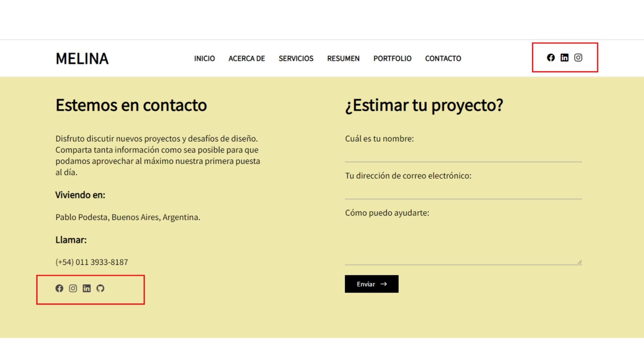Image resolution: width=644 pixels, height=362 pixels.
Task: Select the LinkedIn icon in the contact section
Action: pos(87,288)
